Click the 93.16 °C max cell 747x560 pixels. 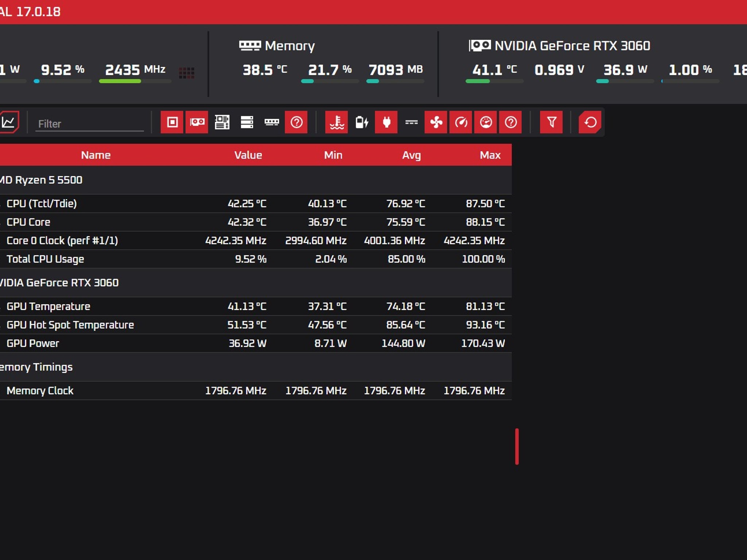click(x=485, y=325)
